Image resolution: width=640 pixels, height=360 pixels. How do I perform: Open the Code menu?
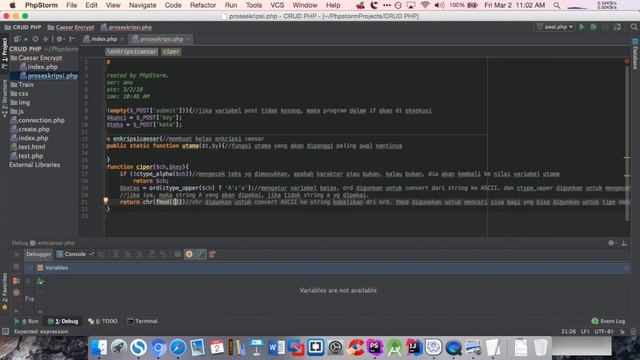pyautogui.click(x=173, y=5)
